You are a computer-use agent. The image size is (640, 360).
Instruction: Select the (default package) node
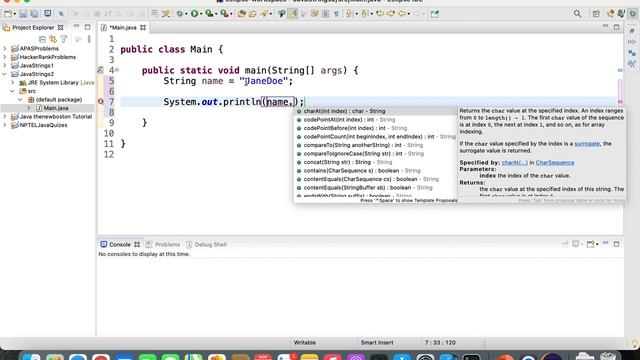(x=58, y=100)
